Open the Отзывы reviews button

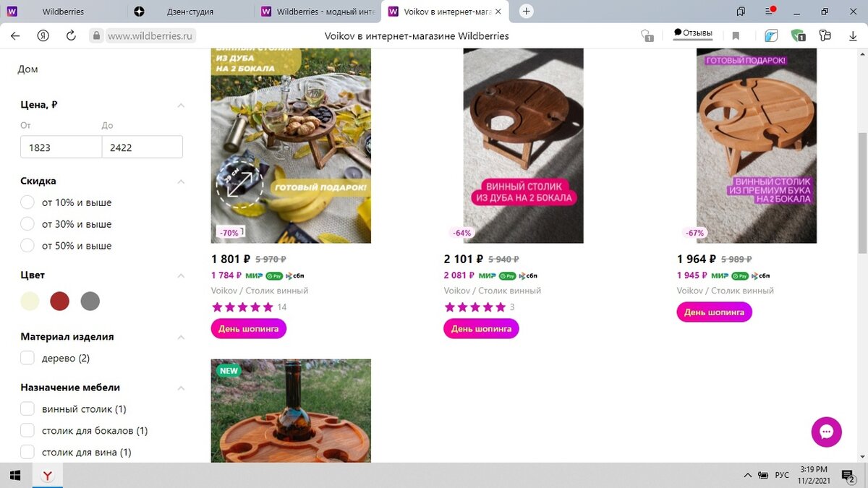[x=692, y=33]
